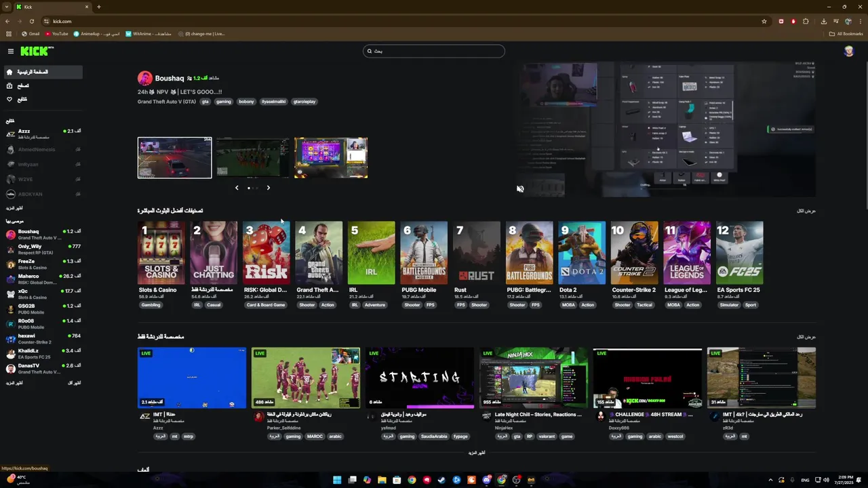Viewport: 868px width, 488px height.
Task: Open Counter-Strike 2 category card
Action: pos(635,253)
